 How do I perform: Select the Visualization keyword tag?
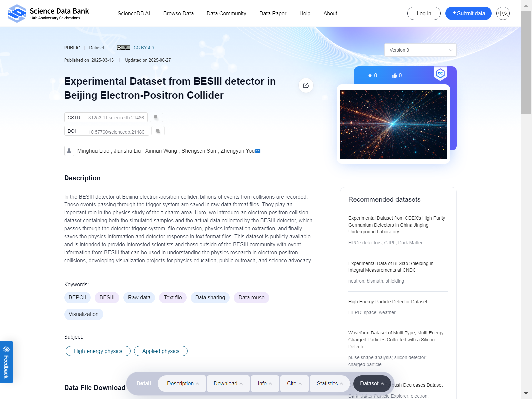point(83,314)
